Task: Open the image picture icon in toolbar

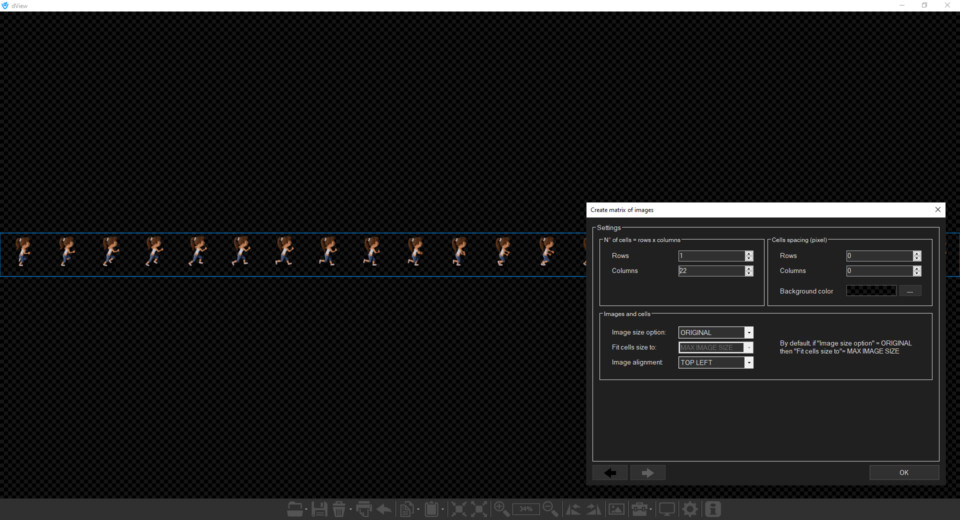Action: [616, 509]
